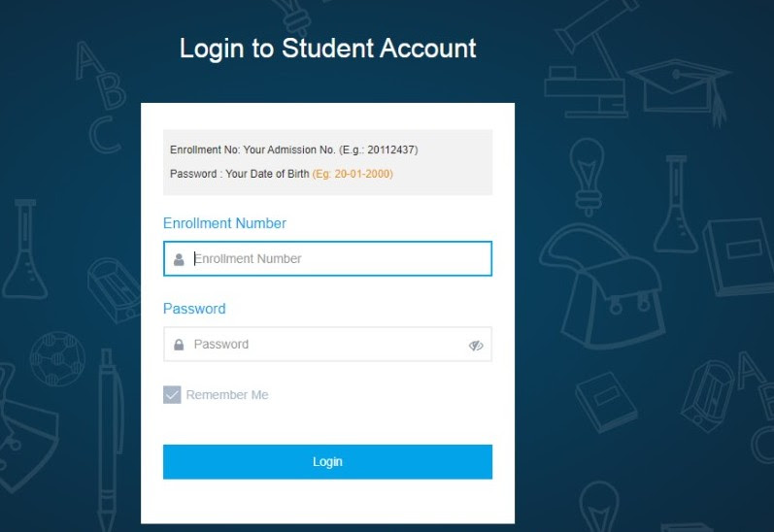Screen dimensions: 774x532
Task: Click the light bulb above the backpack
Action: (587, 177)
